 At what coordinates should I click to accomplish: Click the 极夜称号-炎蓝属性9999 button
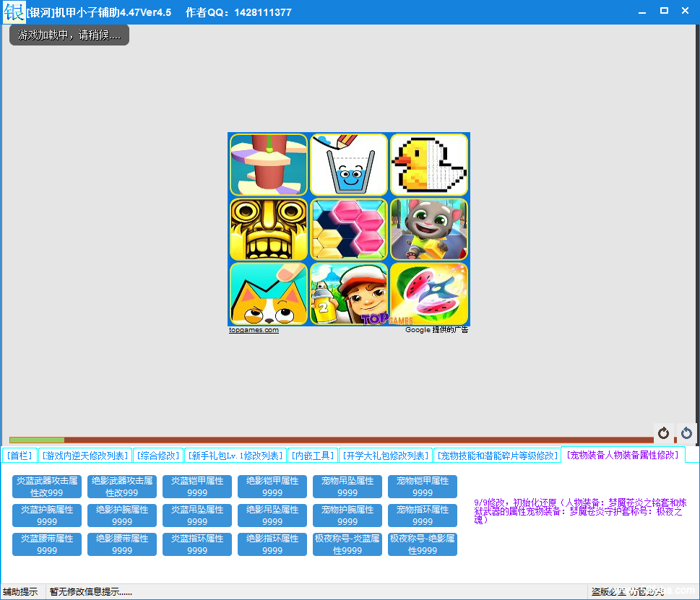[347, 544]
